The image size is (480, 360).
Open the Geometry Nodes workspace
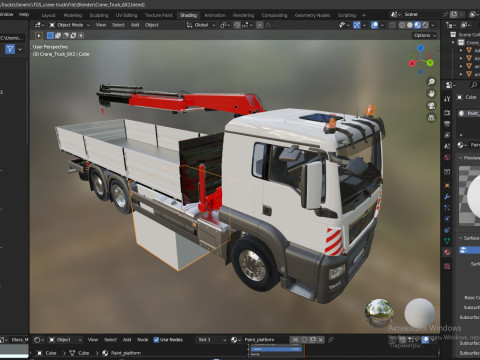point(312,15)
